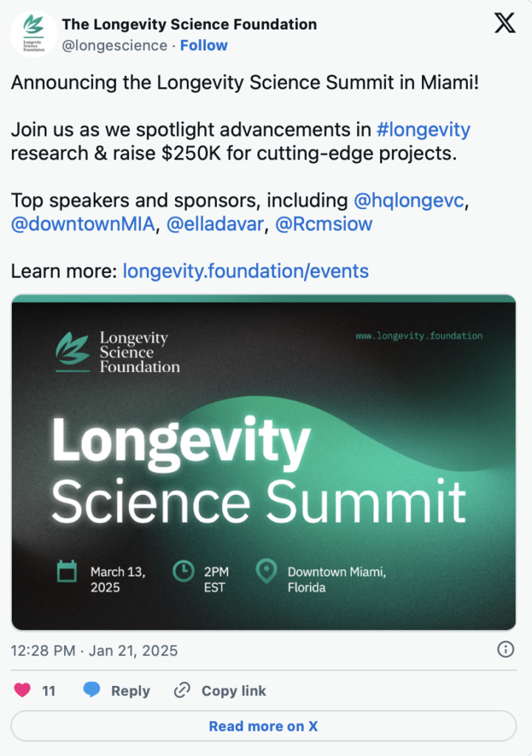Screen dimensions: 532x756
Task: Click the copy link chain icon
Action: pos(182,690)
